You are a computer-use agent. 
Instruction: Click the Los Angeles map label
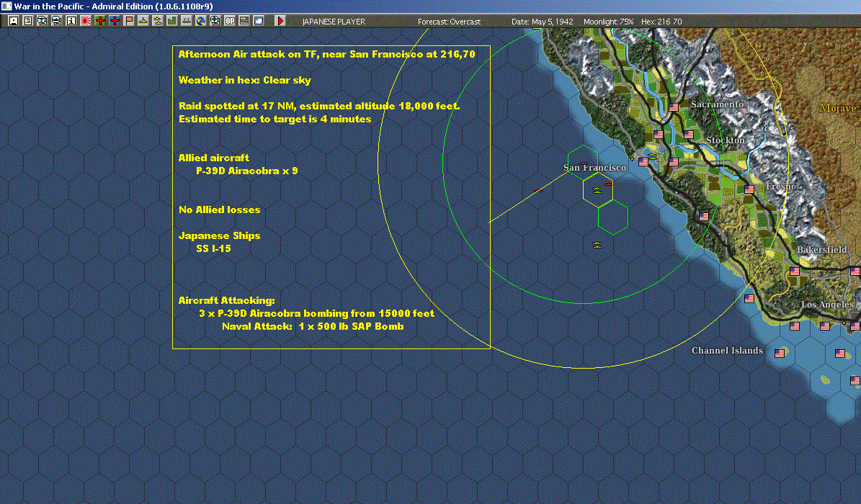pyautogui.click(x=828, y=304)
